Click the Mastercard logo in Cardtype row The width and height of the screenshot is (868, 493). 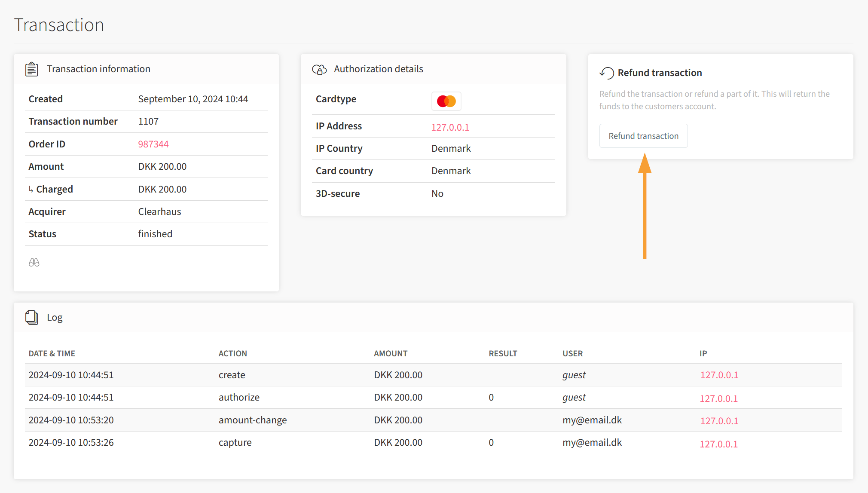point(446,101)
